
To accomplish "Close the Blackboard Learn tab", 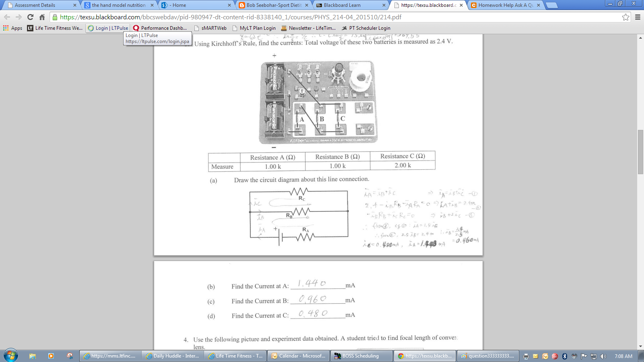I will [x=384, y=5].
